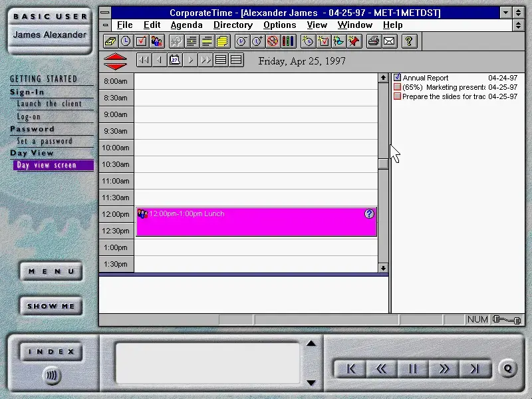Viewport: 532px width, 399px height.
Task: Check the Prepare the slides task checkbox
Action: pyautogui.click(x=397, y=96)
